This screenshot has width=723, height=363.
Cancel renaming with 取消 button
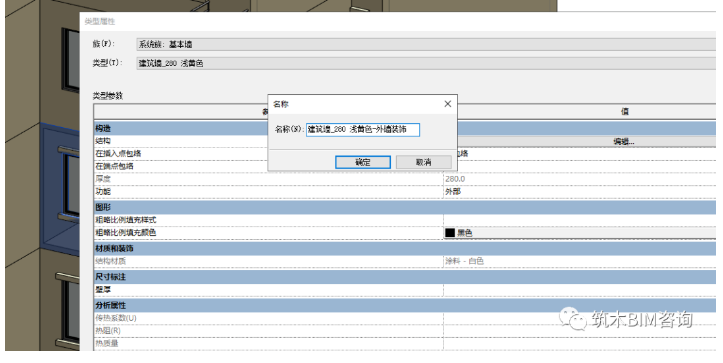tap(423, 162)
